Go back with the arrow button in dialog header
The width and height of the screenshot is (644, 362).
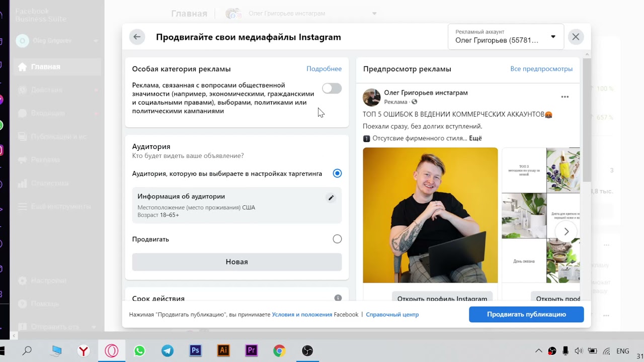pyautogui.click(x=137, y=37)
